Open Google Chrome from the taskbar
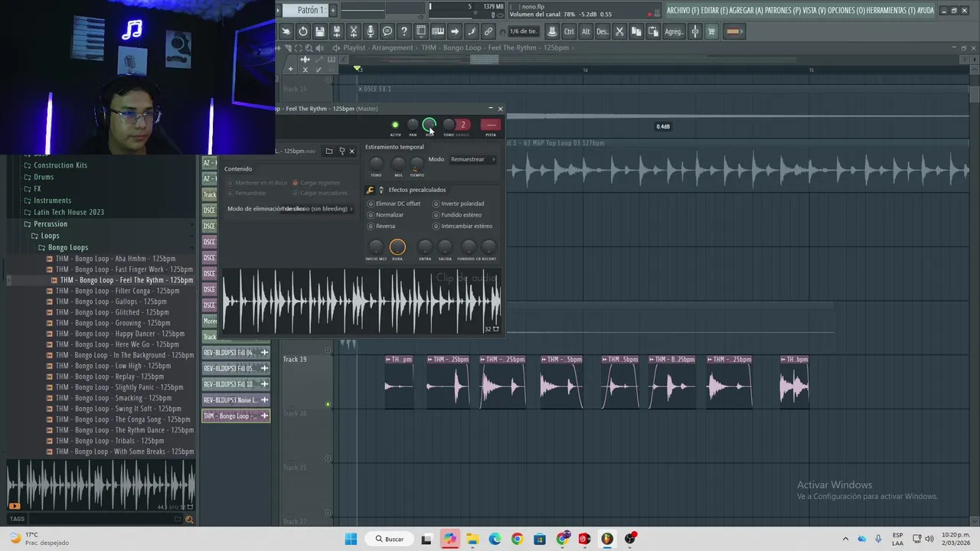 coord(517,539)
